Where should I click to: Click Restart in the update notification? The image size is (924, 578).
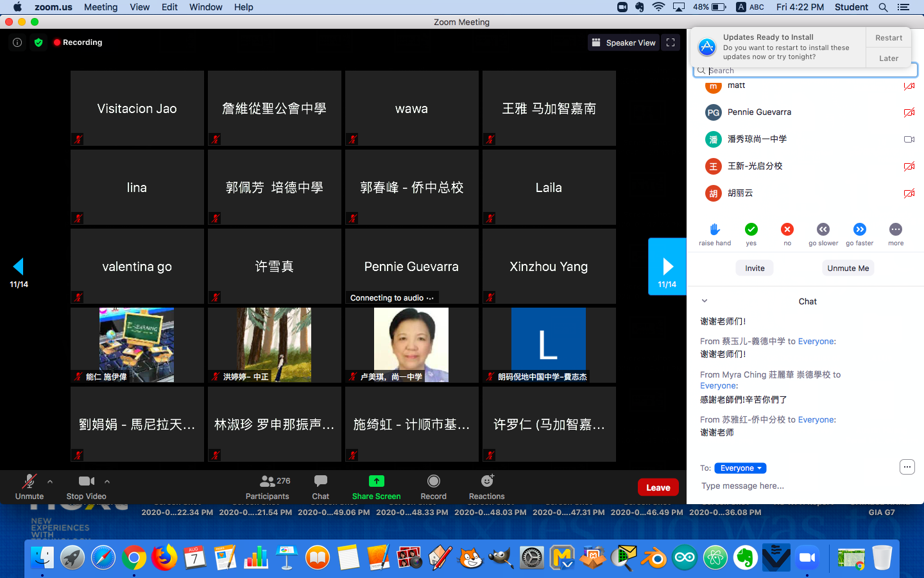click(x=889, y=38)
